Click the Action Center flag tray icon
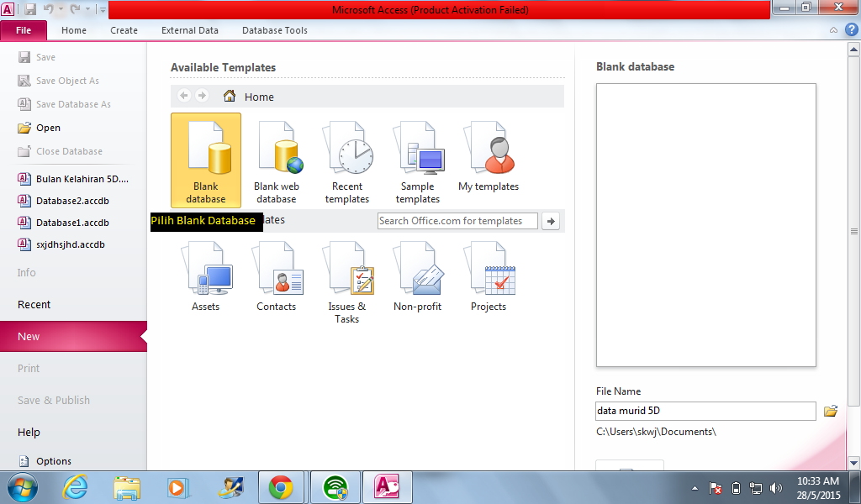This screenshot has height=504, width=861. (x=715, y=488)
